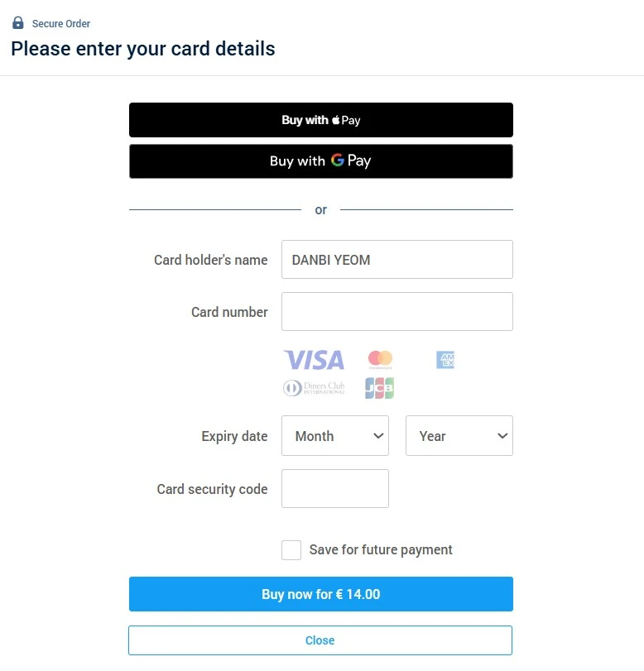Image resolution: width=644 pixels, height=671 pixels.
Task: Click the American Express logo
Action: click(x=445, y=360)
